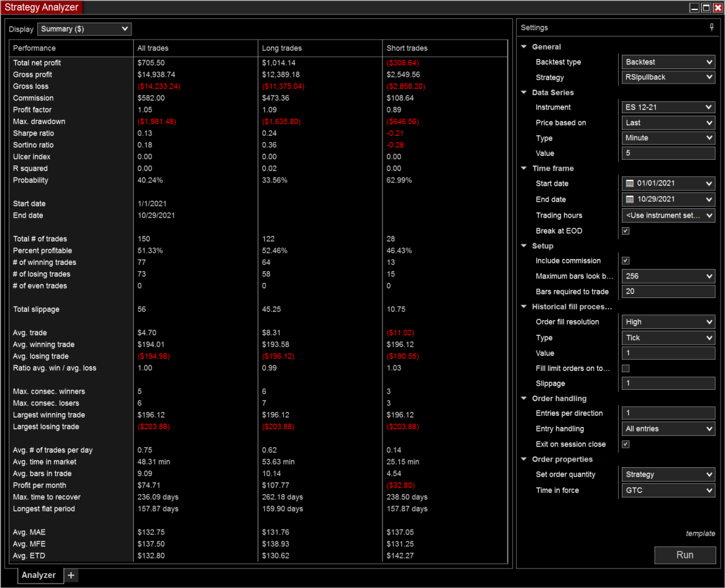Add a new tab with plus icon

click(x=71, y=575)
